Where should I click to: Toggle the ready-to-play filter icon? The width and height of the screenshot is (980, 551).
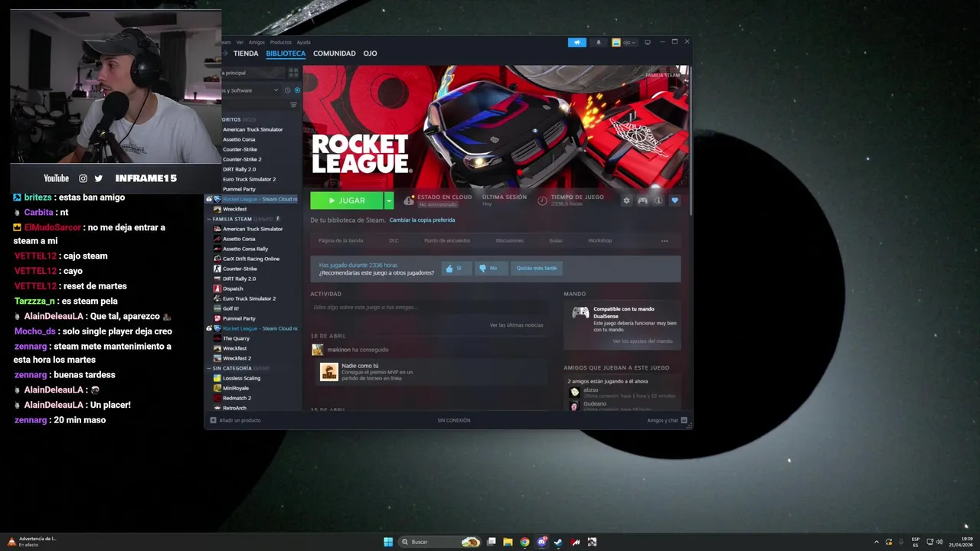tap(297, 90)
